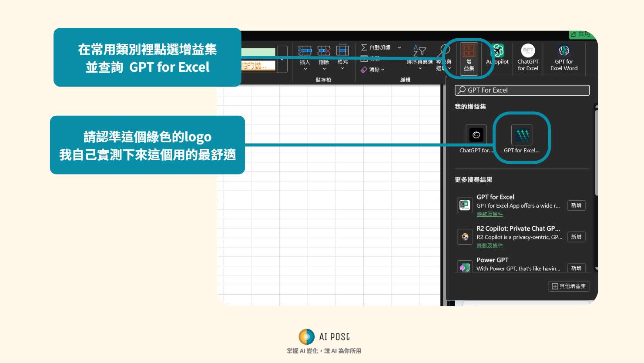644x363 pixels.
Task: Click the add-ins search field
Action: [x=522, y=90]
